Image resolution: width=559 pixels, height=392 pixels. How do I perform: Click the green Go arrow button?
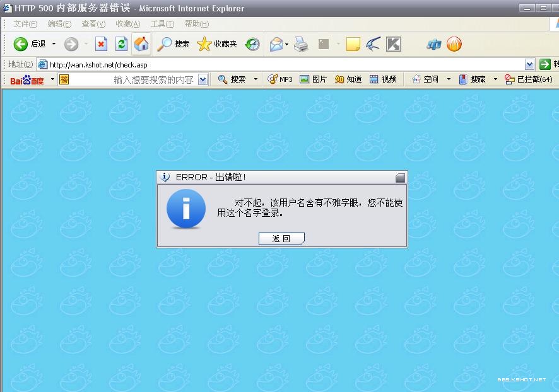tap(544, 64)
